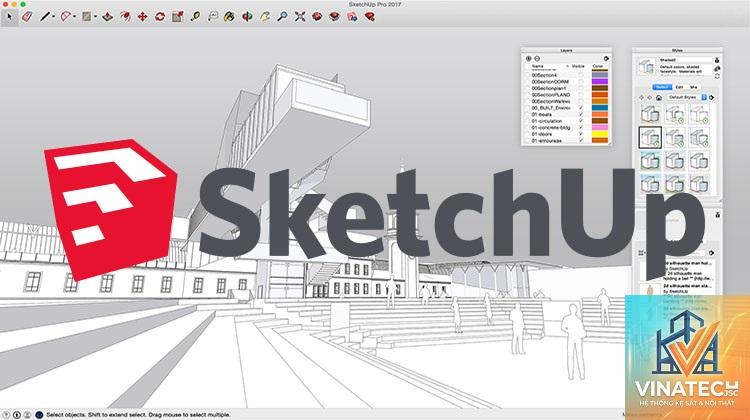The width and height of the screenshot is (750, 420).
Task: Pick the Scale tool
Action: [x=177, y=17]
